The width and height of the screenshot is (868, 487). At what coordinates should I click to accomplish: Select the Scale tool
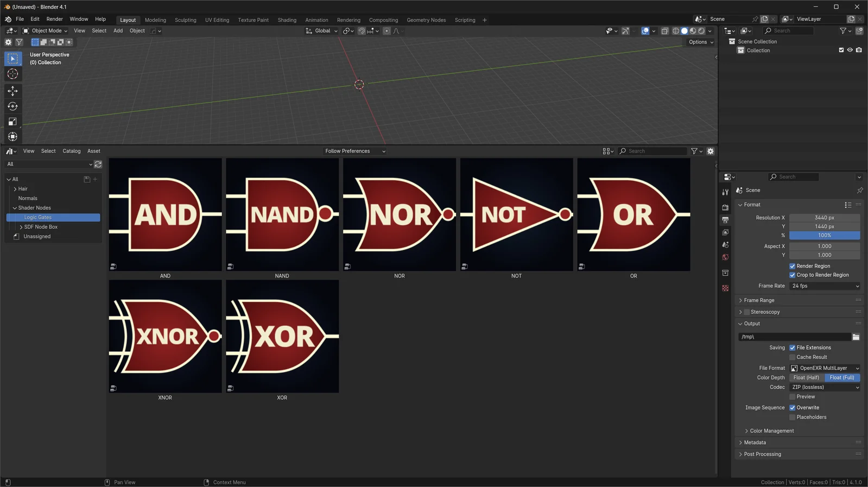[x=12, y=122]
